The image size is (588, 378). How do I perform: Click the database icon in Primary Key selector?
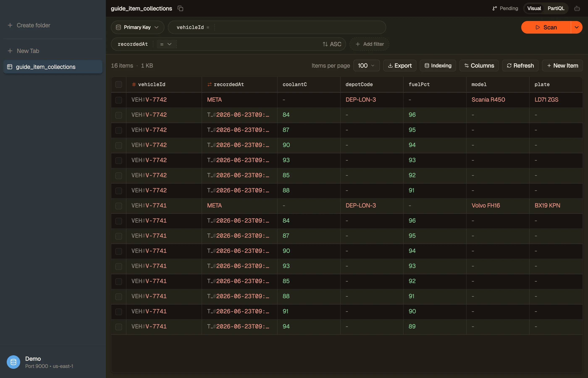click(x=118, y=27)
